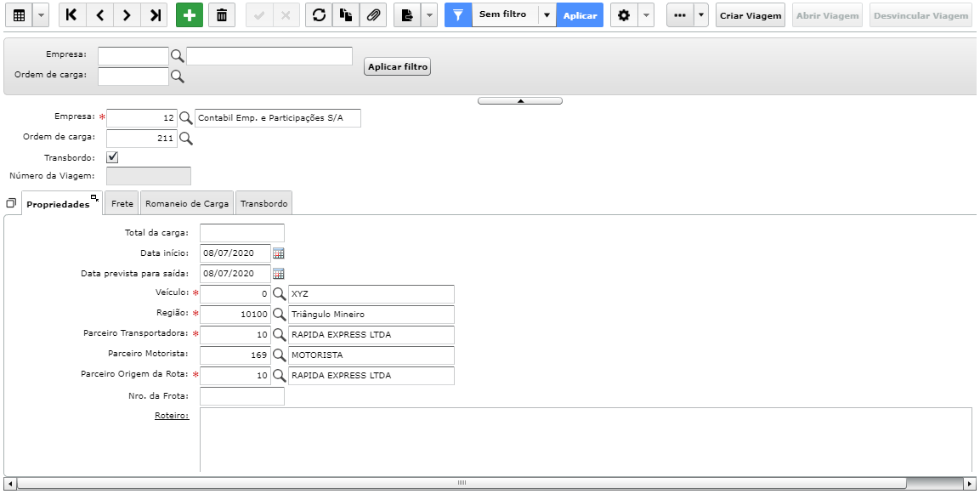The height and width of the screenshot is (494, 980).
Task: Go to the last record
Action: click(x=155, y=15)
